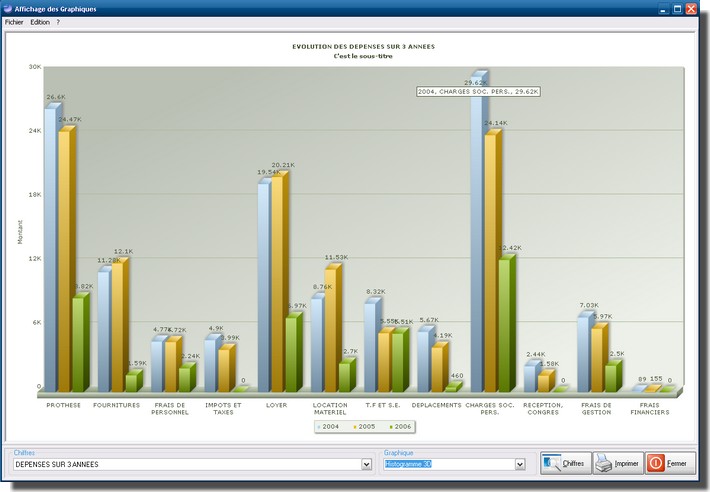Expand the Chiffres dropdown arrow

366,464
